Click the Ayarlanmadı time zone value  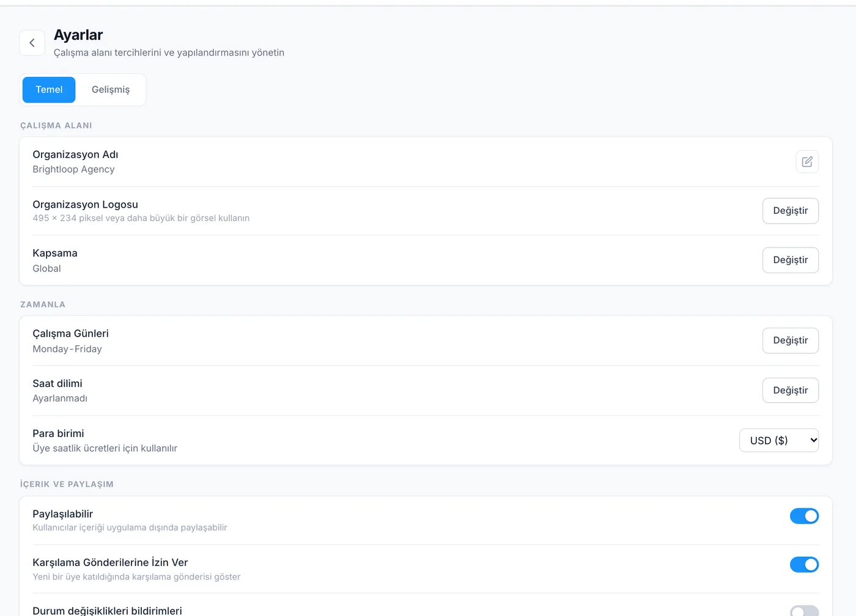pyautogui.click(x=60, y=398)
